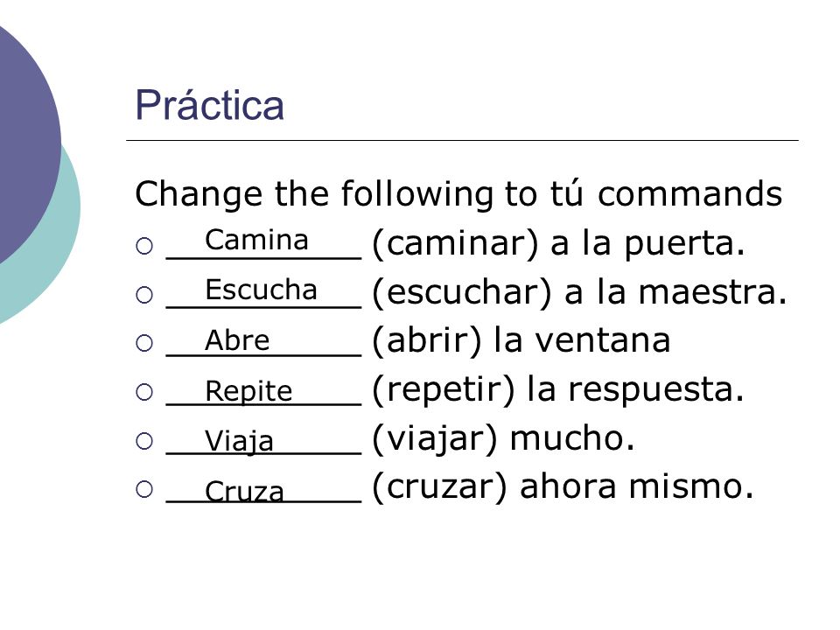Screen dimensions: 840x630
Task: Select the bullet circle beside Cruza
Action: pyautogui.click(x=144, y=489)
